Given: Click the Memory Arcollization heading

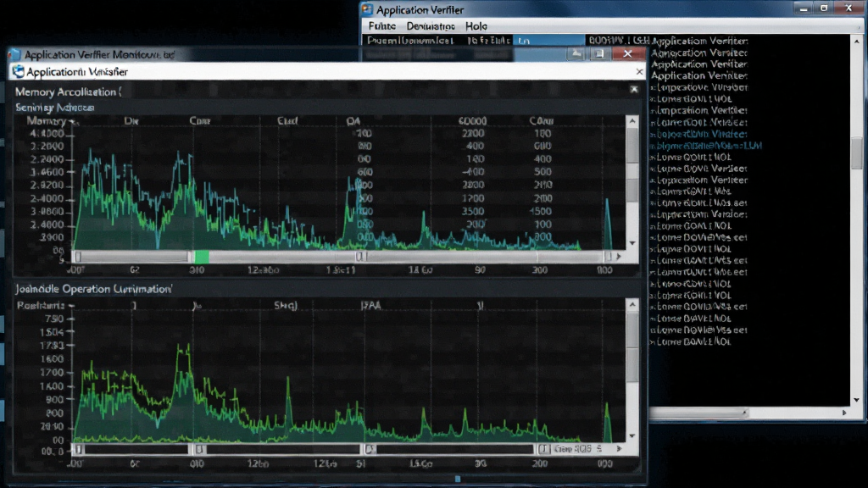Looking at the screenshot, I should (x=68, y=91).
